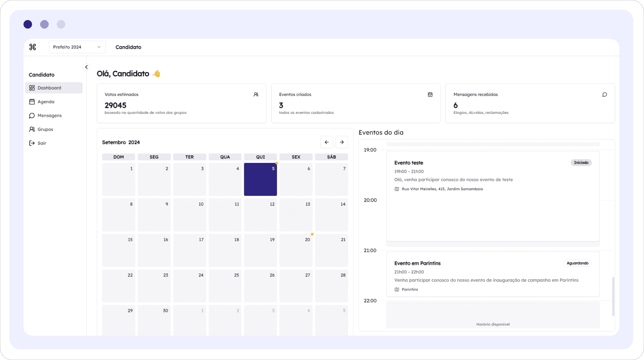Open Mensagens in the sidebar
Viewport: 644px width, 360px height.
(x=54, y=116)
